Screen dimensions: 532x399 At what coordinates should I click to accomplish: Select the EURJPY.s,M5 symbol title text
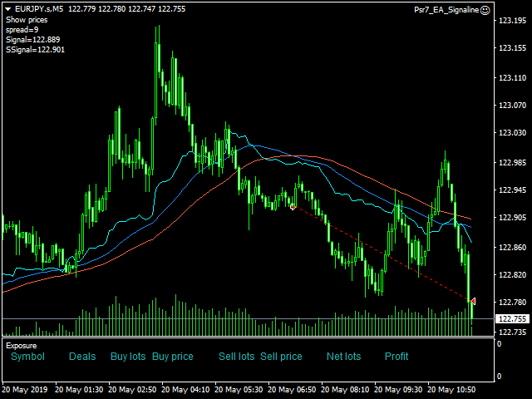click(39, 9)
